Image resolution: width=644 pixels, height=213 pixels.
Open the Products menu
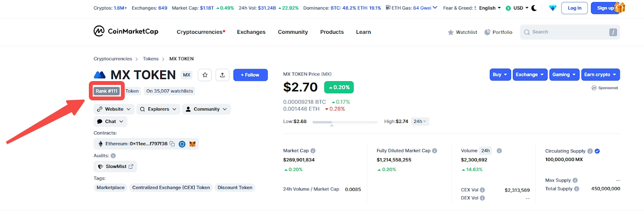coord(332,32)
